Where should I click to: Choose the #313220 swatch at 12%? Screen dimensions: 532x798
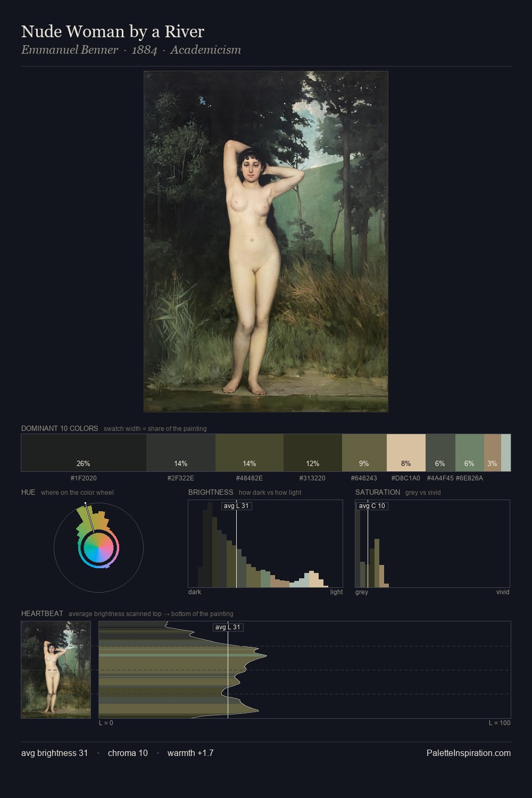[313, 453]
